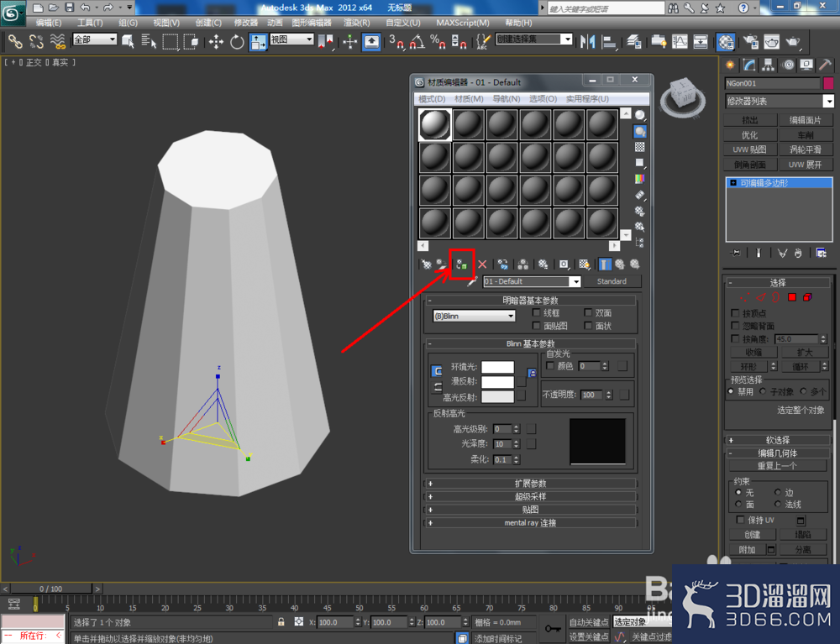The width and height of the screenshot is (840, 644).
Task: Enable 面状 faceted checkbox
Action: tap(588, 326)
